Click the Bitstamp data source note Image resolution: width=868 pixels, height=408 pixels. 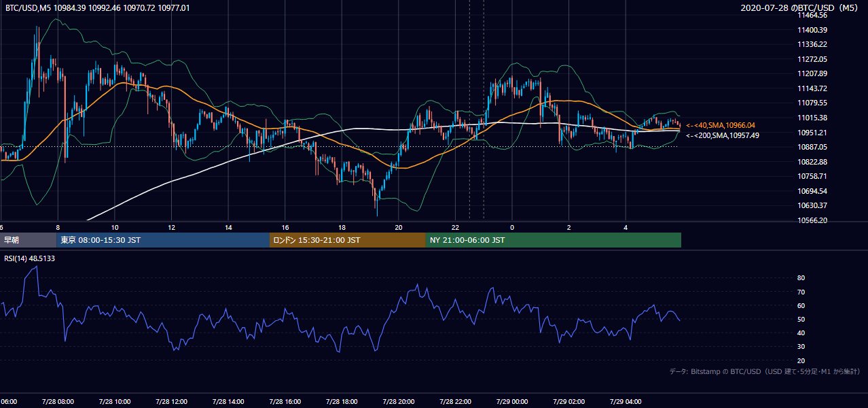765,371
